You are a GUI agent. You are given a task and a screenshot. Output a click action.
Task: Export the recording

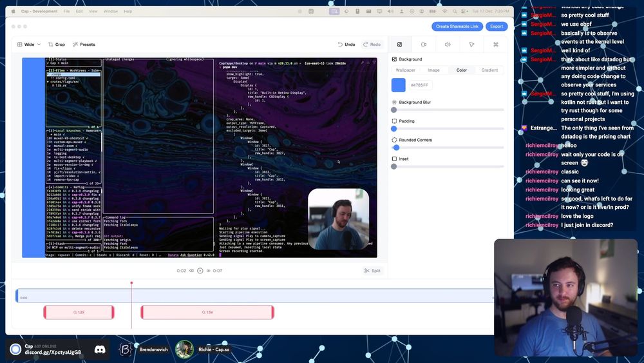point(497,26)
